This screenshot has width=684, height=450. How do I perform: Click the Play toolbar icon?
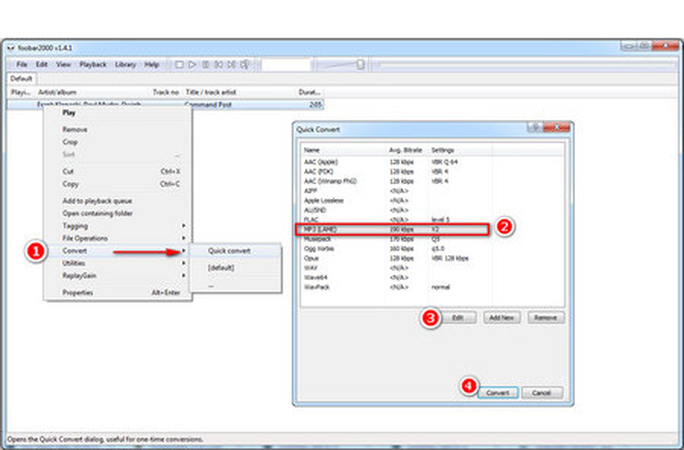[x=192, y=65]
